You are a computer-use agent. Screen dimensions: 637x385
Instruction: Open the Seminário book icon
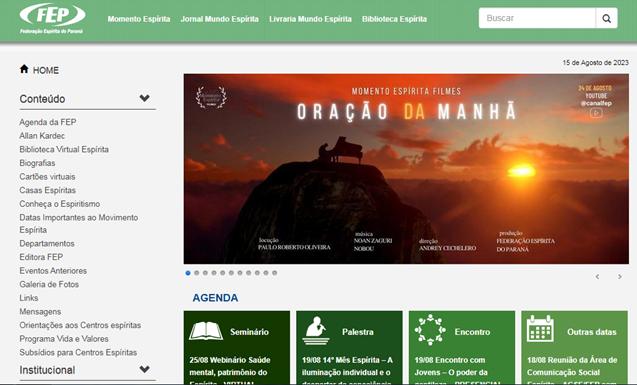pyautogui.click(x=206, y=331)
